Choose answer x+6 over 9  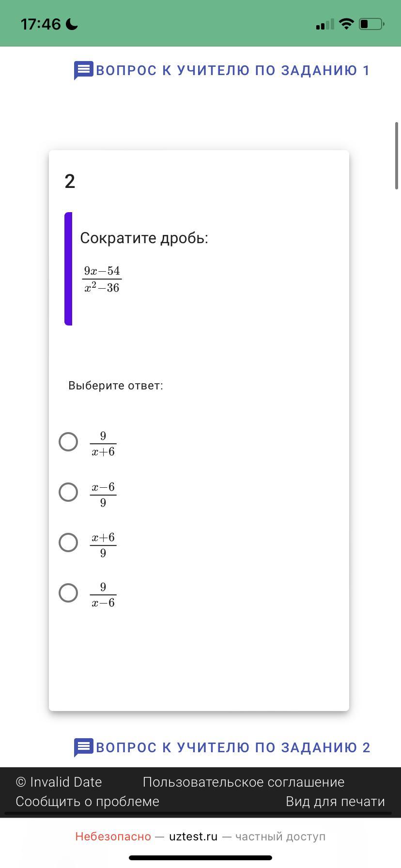68,542
